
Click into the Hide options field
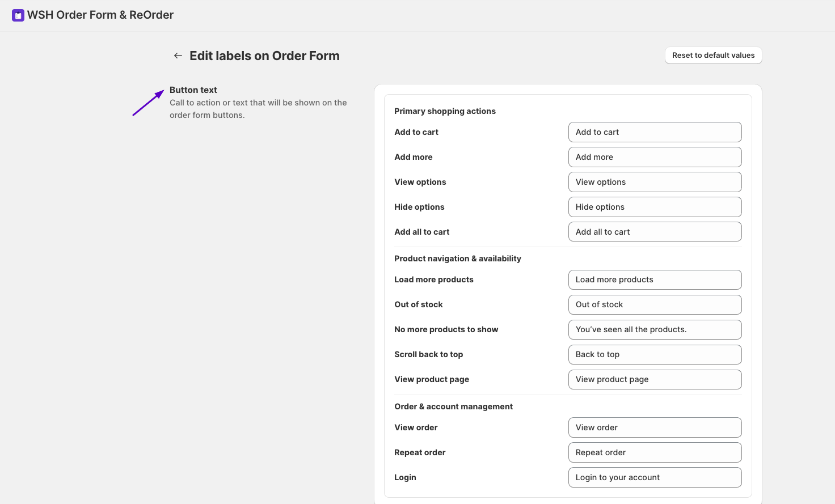pos(655,207)
